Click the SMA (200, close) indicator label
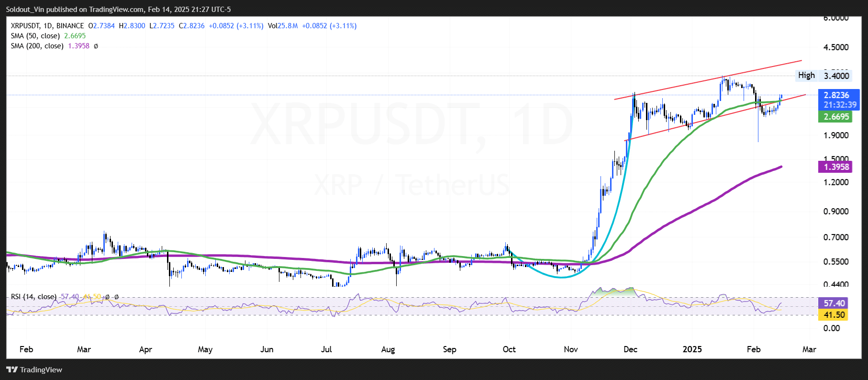868x380 pixels. pos(37,46)
